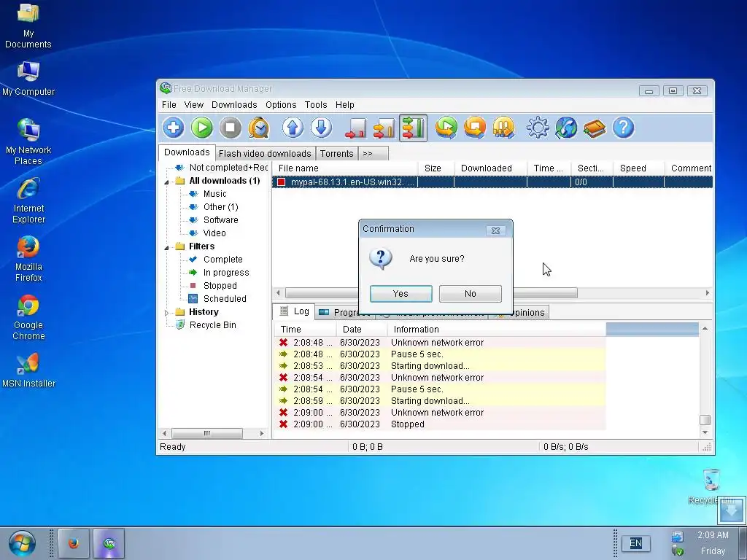Start download with green play icon
Viewport: 747px width, 560px height.
pos(202,128)
